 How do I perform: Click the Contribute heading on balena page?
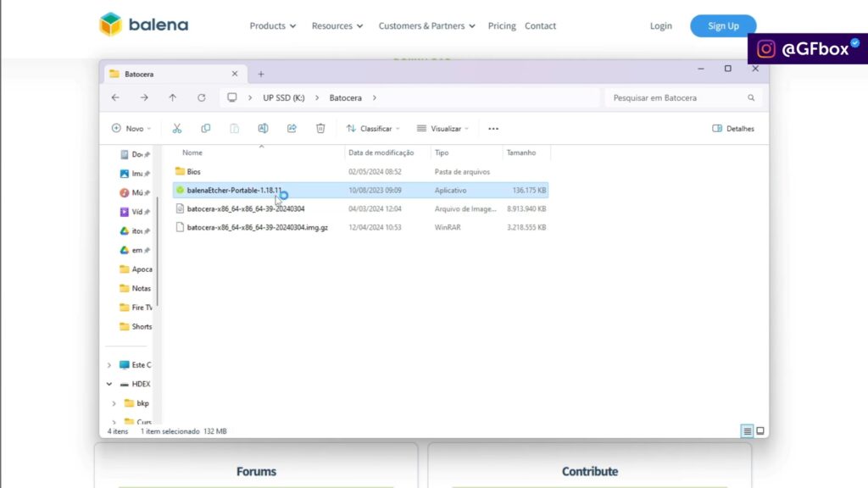pyautogui.click(x=590, y=471)
